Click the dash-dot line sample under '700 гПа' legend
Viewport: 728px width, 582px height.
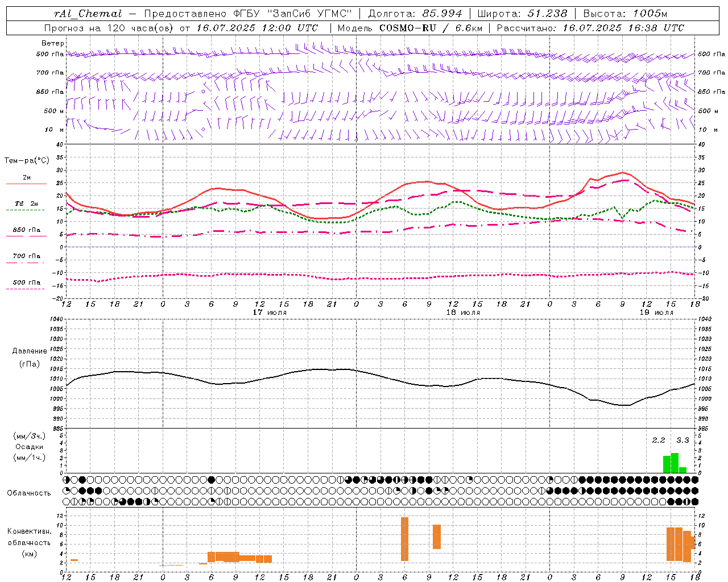coord(25,263)
